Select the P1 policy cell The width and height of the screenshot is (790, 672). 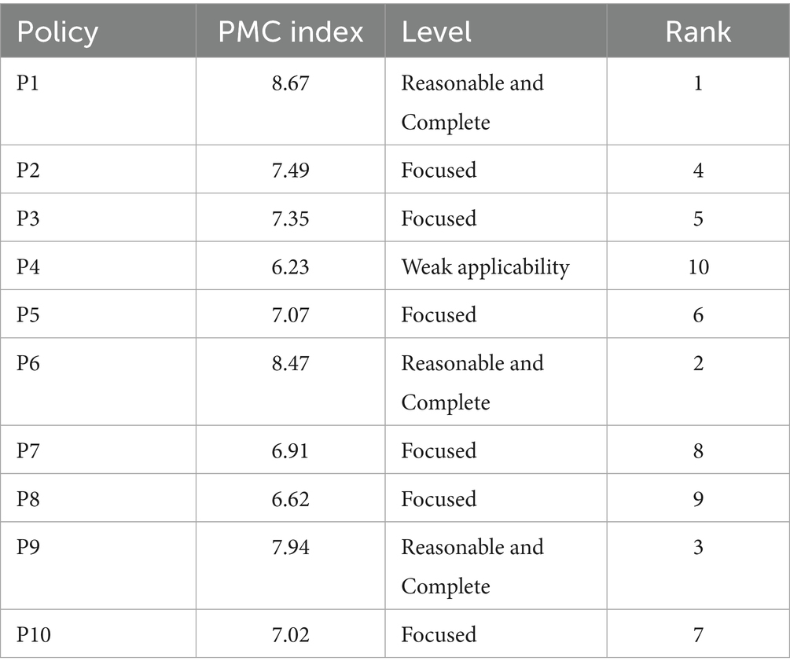[30, 83]
